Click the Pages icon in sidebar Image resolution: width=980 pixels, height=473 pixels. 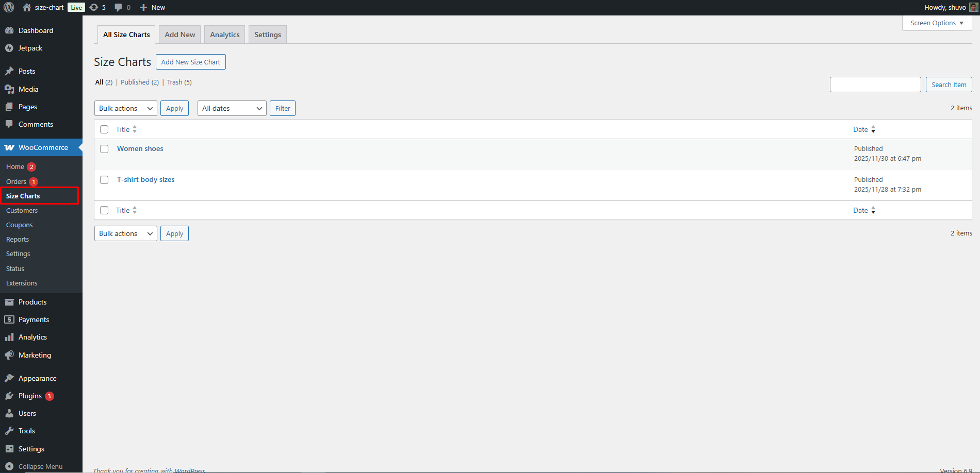(9, 107)
